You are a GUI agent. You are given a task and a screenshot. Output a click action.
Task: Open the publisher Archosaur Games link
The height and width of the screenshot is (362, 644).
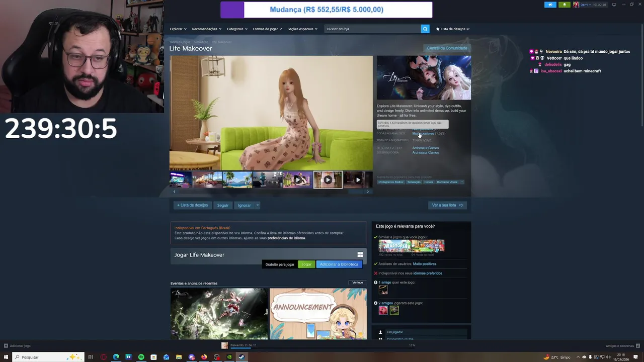(426, 152)
